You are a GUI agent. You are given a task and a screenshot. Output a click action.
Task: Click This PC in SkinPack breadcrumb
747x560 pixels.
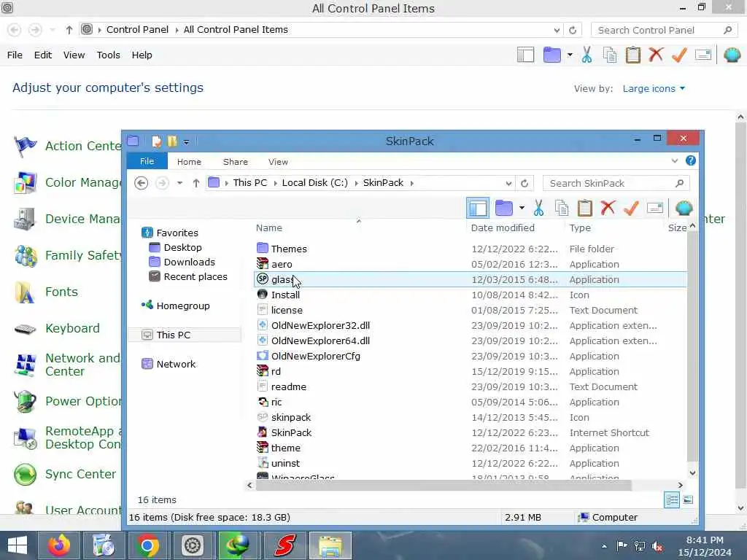click(x=249, y=183)
